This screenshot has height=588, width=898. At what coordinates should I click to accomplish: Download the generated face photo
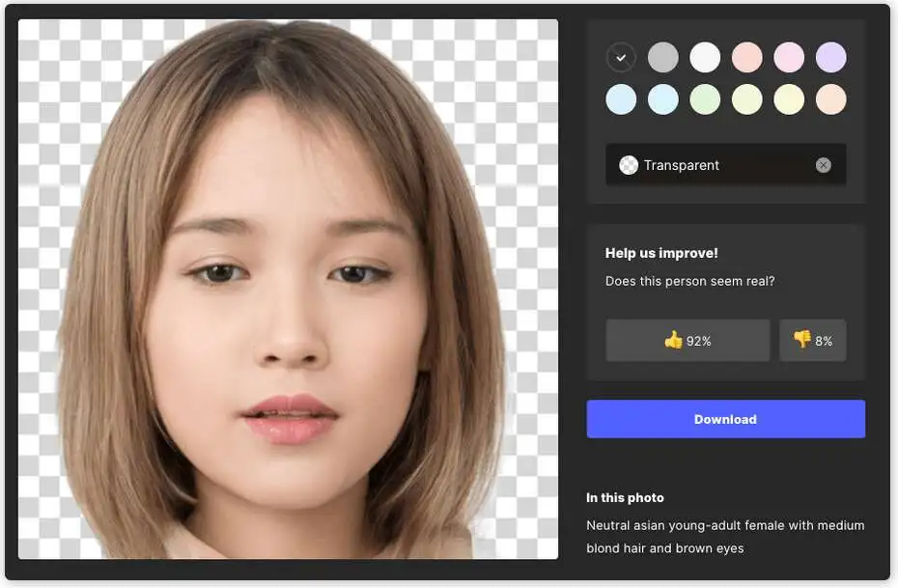coord(725,419)
